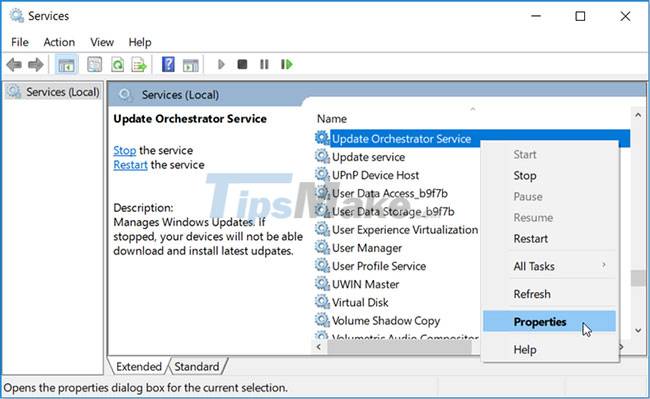The width and height of the screenshot is (650, 399).
Task: Click the horizontal scrollbar thumb
Action: 399,347
